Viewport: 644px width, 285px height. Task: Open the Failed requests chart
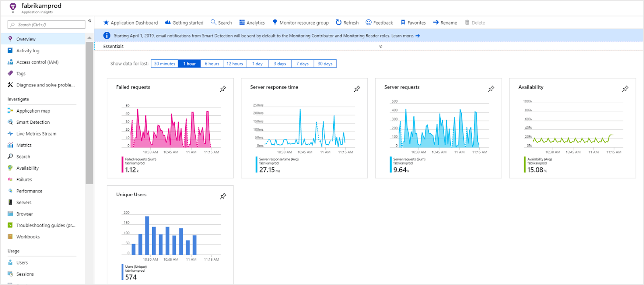pos(171,127)
